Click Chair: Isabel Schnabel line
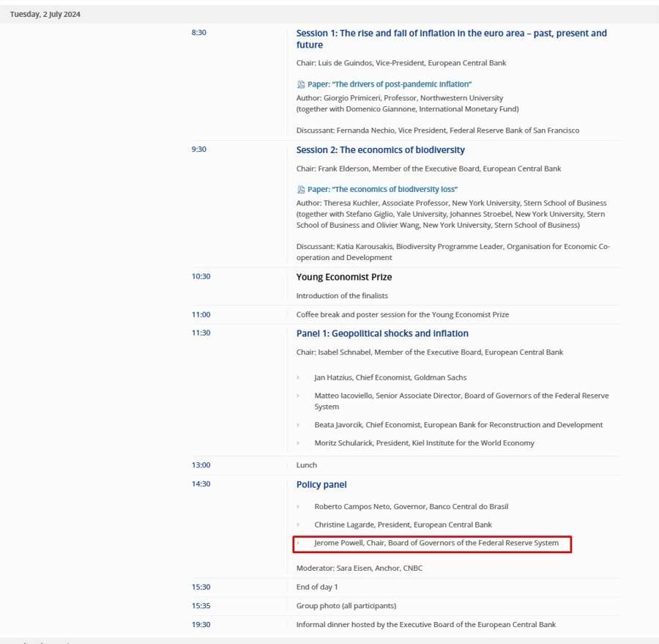This screenshot has width=659, height=644. (430, 352)
